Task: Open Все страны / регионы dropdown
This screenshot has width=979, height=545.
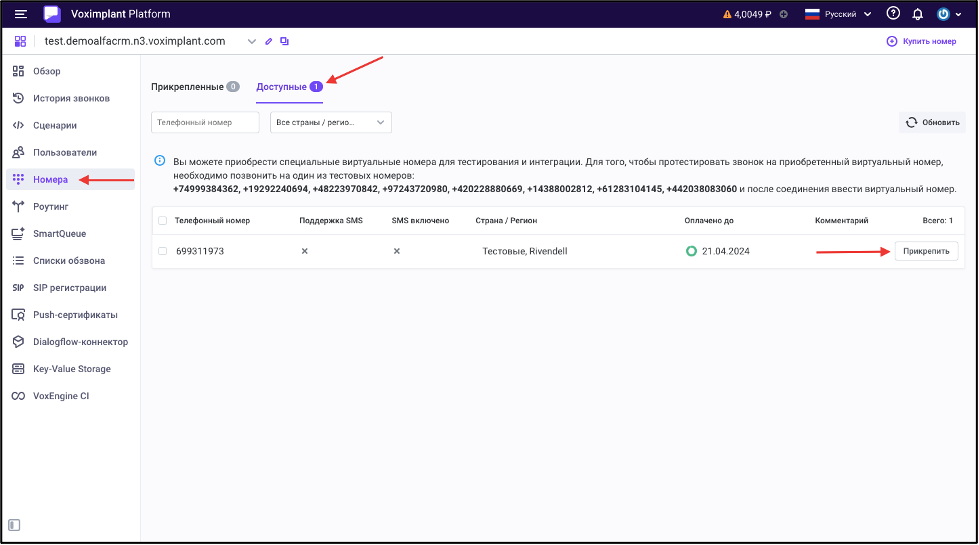Action: tap(330, 122)
